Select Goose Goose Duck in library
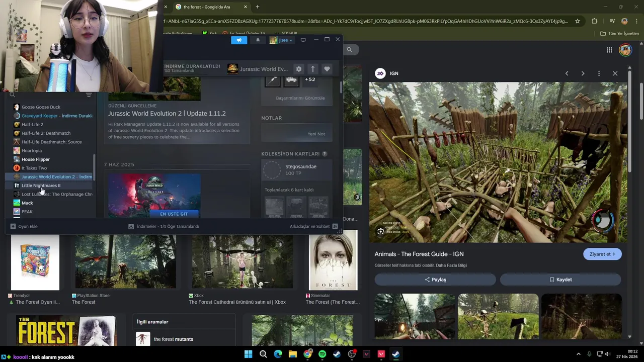 point(49,107)
